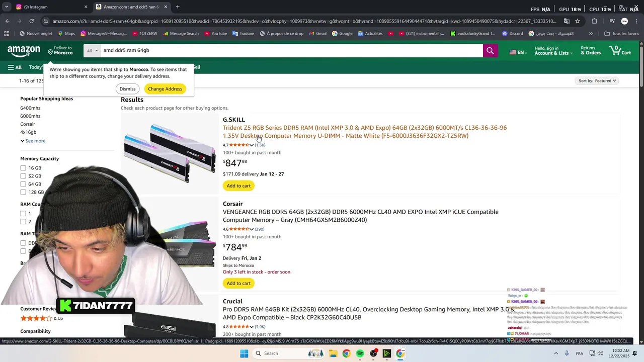Open the All search category dropdown
This screenshot has width=644, height=362.
pyautogui.click(x=92, y=51)
